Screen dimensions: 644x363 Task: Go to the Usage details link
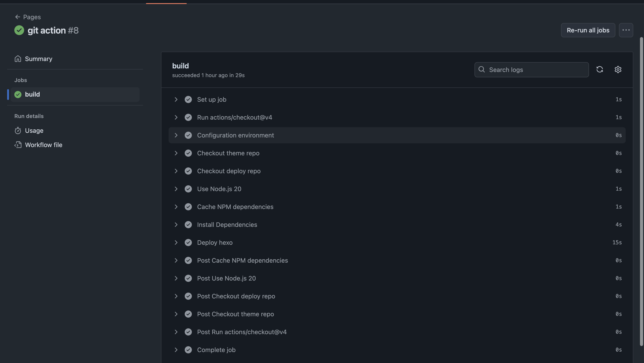tap(34, 131)
